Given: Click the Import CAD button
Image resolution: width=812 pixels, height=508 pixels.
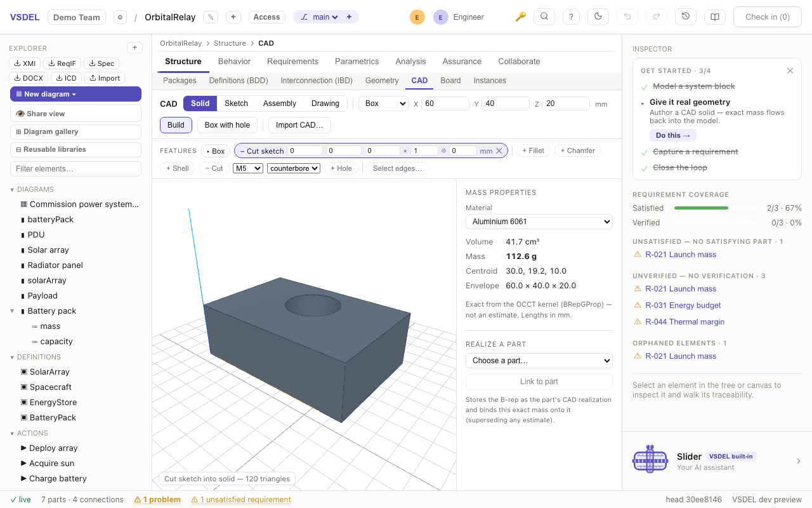Looking at the screenshot, I should click(x=299, y=125).
